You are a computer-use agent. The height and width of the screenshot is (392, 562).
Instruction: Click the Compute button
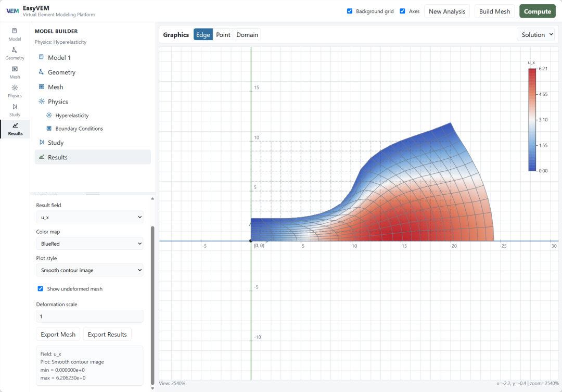537,11
